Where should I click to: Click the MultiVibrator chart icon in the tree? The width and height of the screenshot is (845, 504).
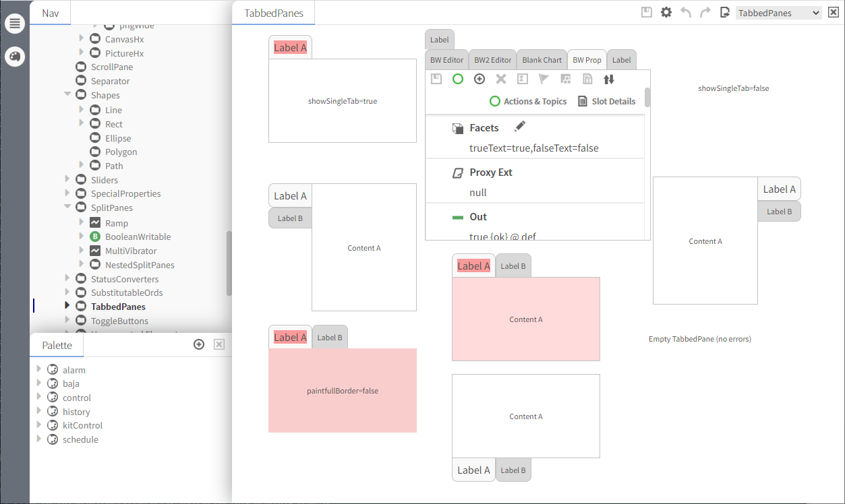coord(95,251)
